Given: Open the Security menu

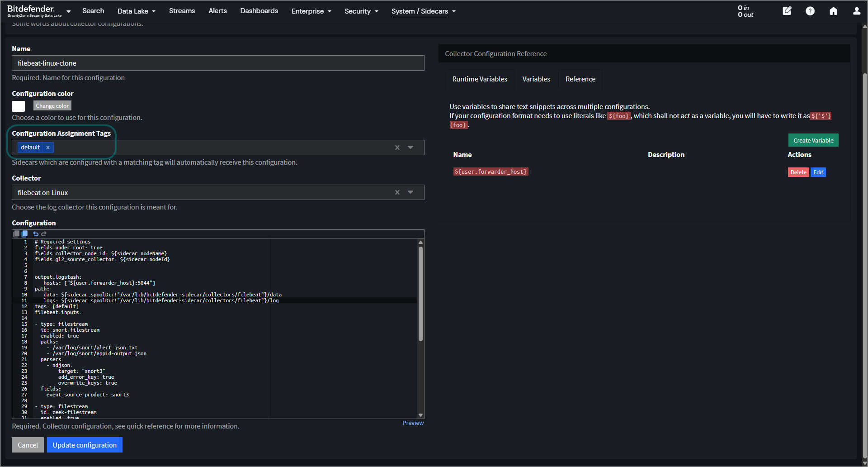Looking at the screenshot, I should [x=361, y=11].
